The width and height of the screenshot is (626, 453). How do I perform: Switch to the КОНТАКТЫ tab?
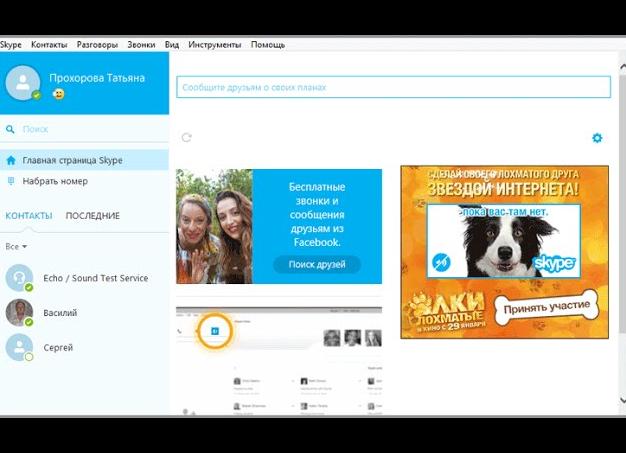click(x=29, y=216)
